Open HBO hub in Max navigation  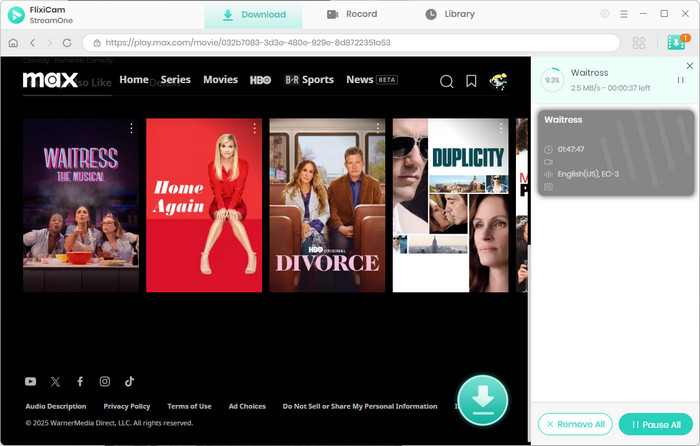tap(260, 80)
